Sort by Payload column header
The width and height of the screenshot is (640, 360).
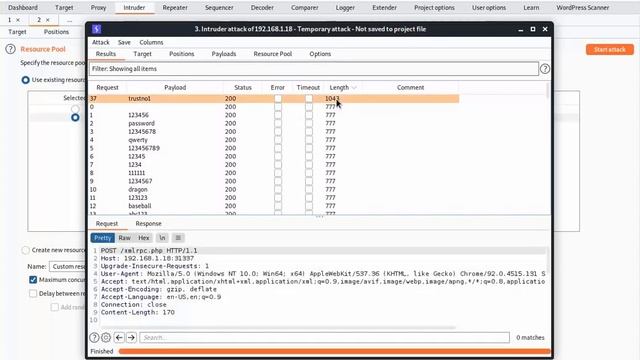click(175, 87)
